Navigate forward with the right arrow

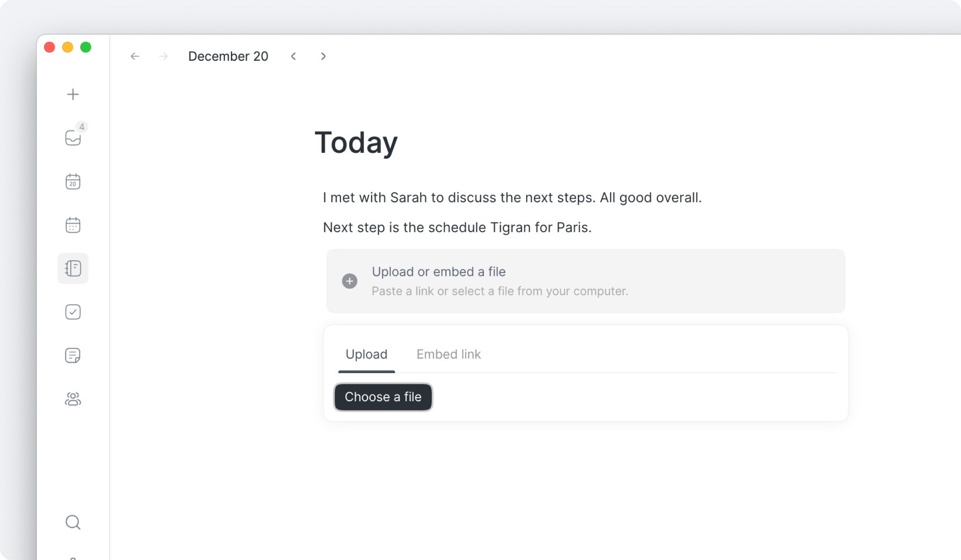[x=163, y=56]
